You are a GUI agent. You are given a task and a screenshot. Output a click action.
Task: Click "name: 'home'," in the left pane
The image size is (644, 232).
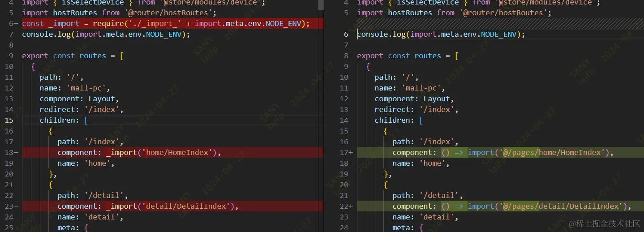(86, 163)
